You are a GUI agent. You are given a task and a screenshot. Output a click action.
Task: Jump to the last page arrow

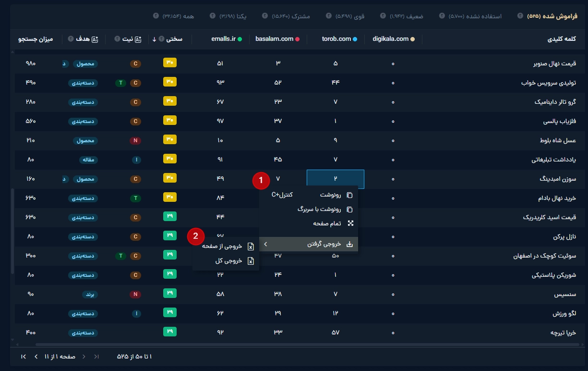pyautogui.click(x=23, y=357)
